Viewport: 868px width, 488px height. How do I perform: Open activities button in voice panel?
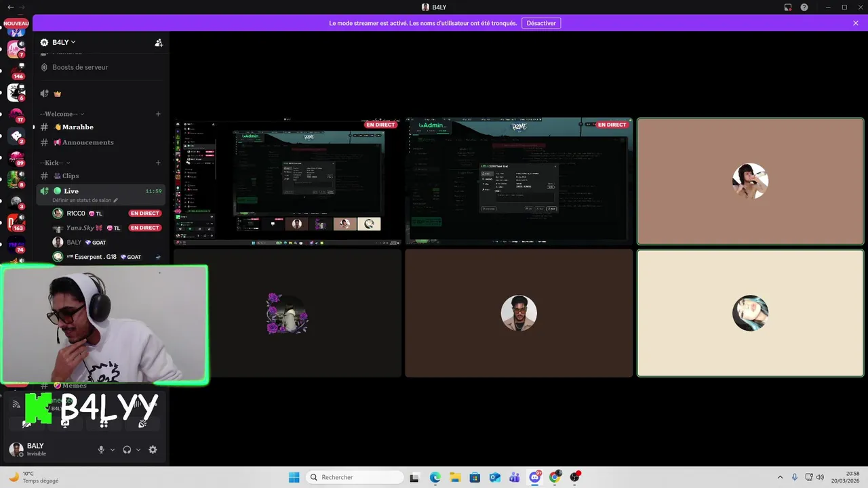[104, 424]
